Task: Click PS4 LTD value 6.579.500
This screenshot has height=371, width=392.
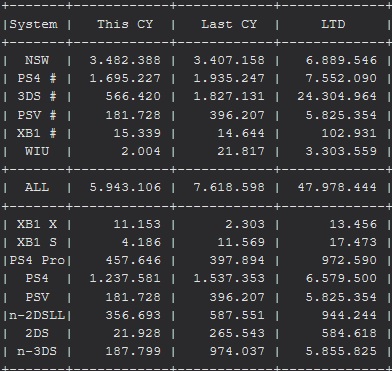Action: coord(341,278)
